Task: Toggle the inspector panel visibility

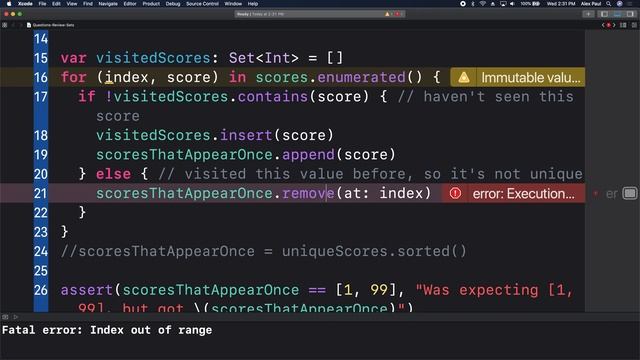Action: click(x=631, y=14)
